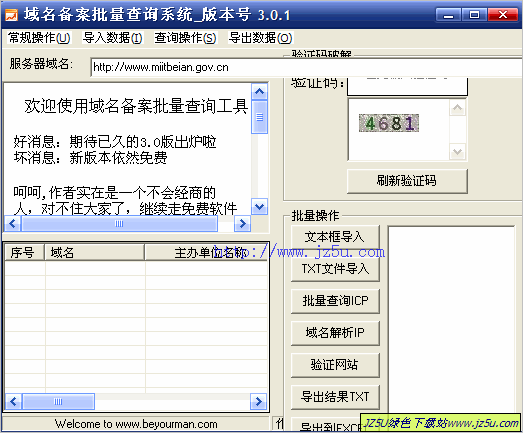The image size is (523, 433).
Task: Click the server domain URL input field
Action: pos(306,67)
